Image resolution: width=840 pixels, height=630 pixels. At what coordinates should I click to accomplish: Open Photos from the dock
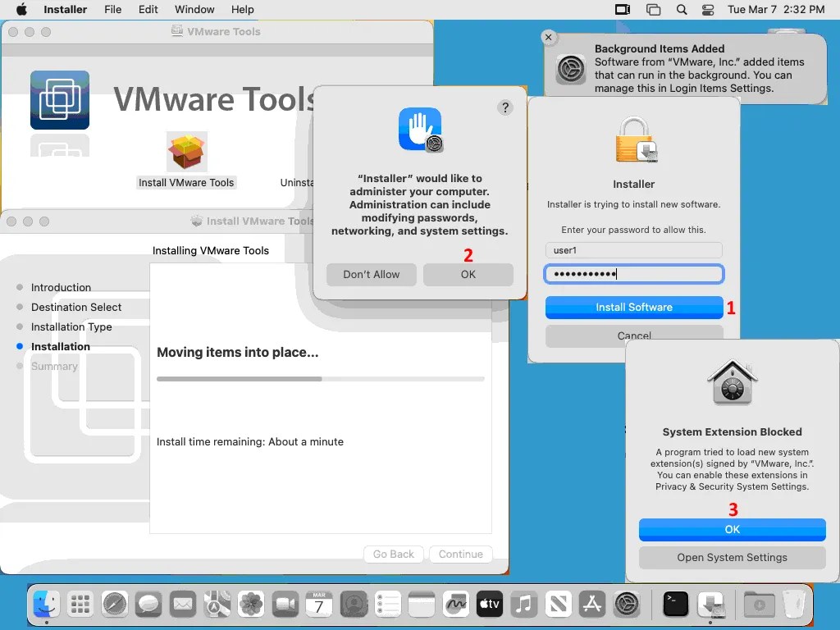[251, 605]
